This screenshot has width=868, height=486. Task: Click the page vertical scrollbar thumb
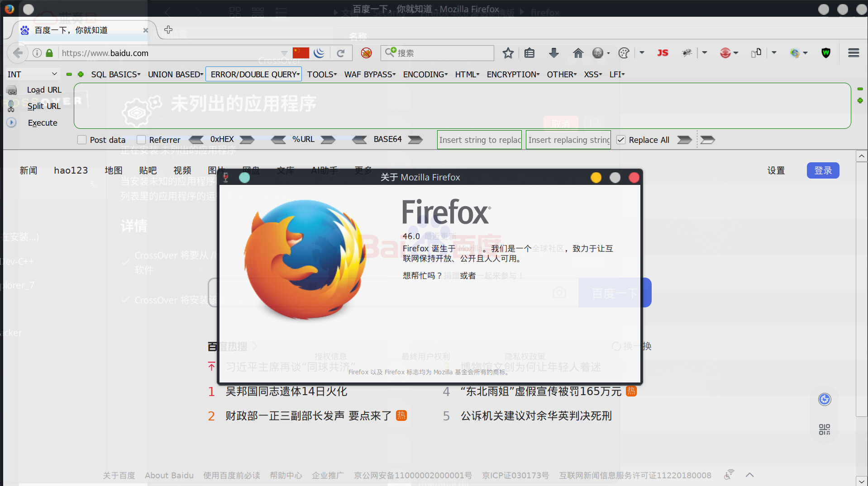click(862, 290)
